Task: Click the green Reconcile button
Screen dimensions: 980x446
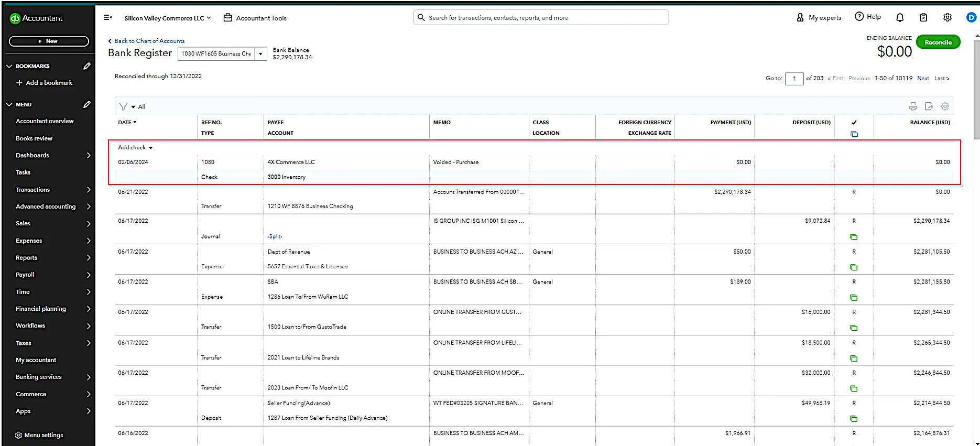Action: pyautogui.click(x=938, y=42)
